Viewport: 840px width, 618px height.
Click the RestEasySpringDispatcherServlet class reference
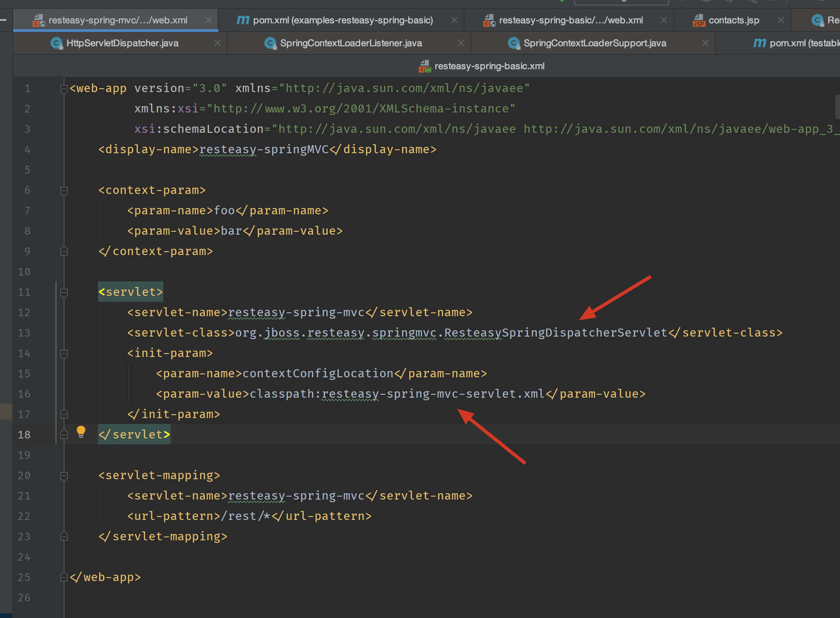556,333
